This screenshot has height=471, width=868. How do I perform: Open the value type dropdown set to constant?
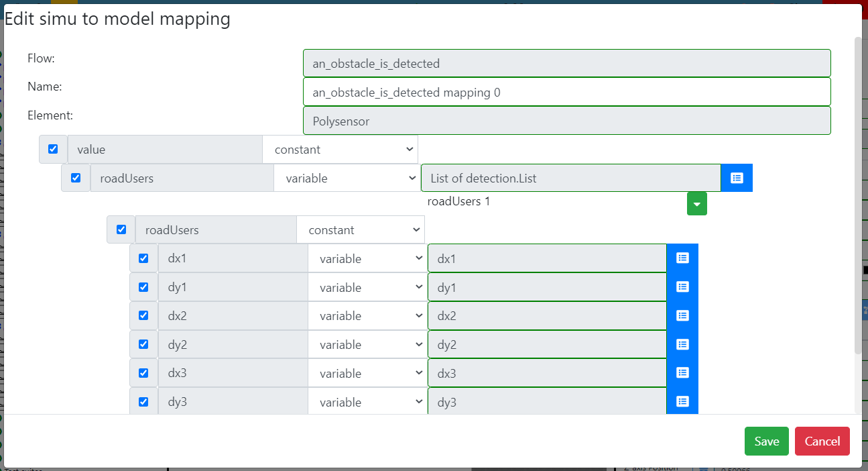pyautogui.click(x=340, y=149)
